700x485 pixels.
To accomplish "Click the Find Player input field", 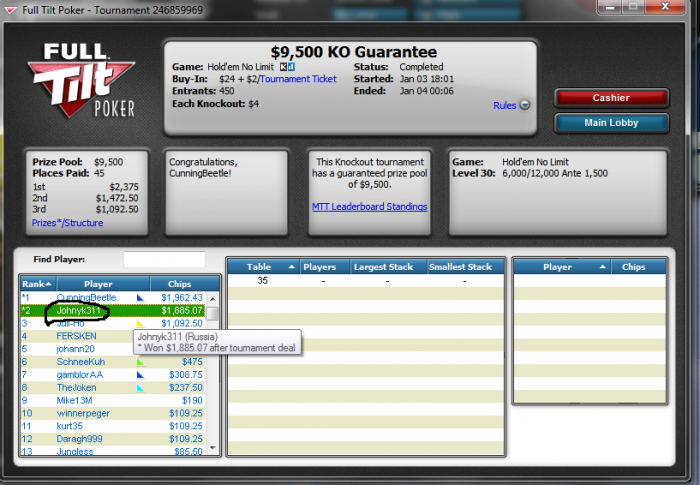I will coord(164,259).
